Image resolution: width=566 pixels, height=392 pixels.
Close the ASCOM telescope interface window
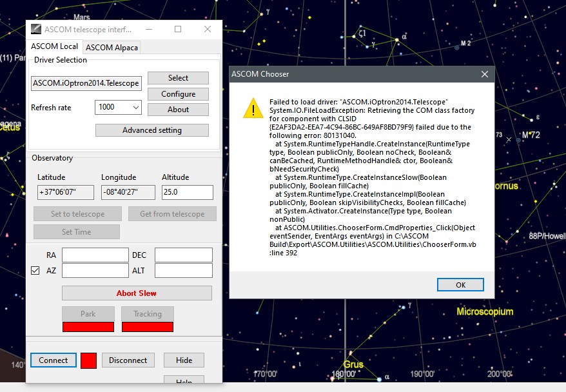[207, 29]
